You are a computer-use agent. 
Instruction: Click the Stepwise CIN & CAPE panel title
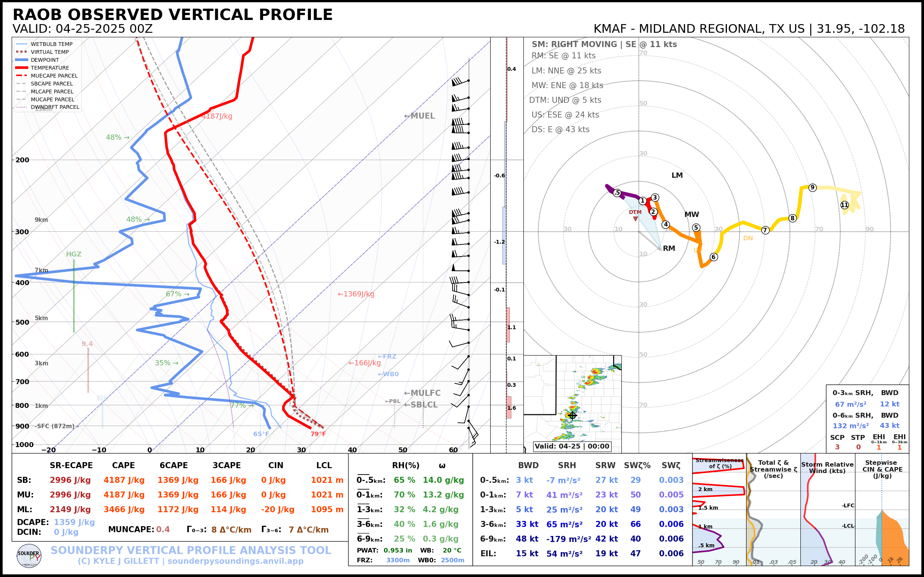pyautogui.click(x=882, y=469)
